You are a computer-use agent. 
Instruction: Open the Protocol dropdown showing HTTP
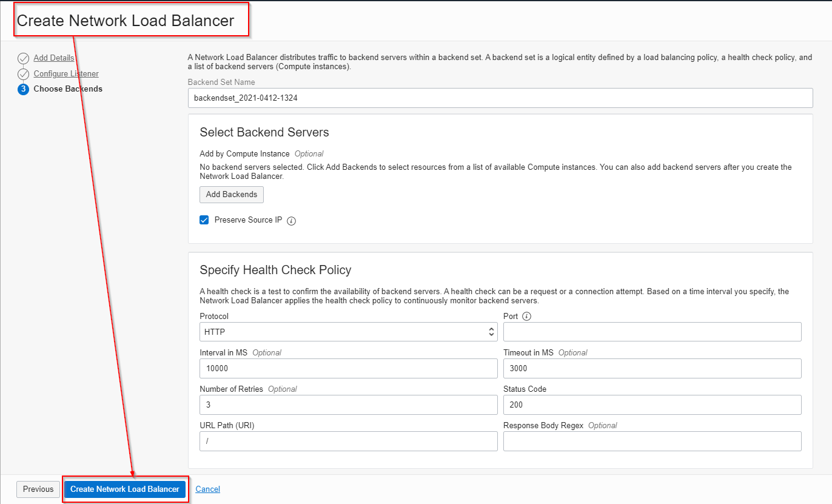tap(348, 332)
